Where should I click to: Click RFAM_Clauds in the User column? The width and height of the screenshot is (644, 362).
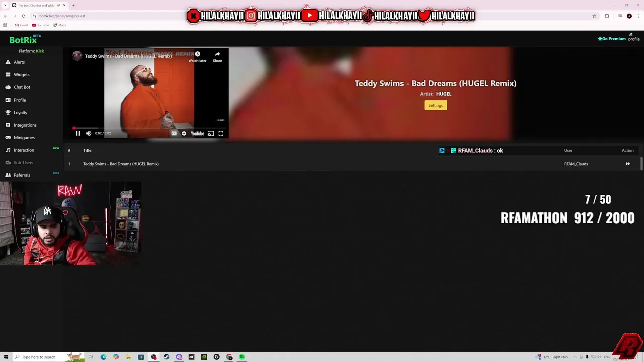(576, 164)
